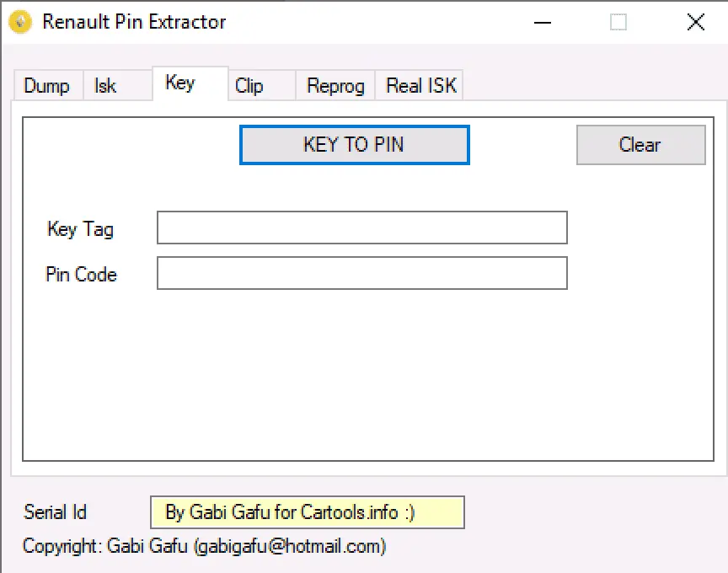
Task: Click the Clear button
Action: tap(640, 145)
